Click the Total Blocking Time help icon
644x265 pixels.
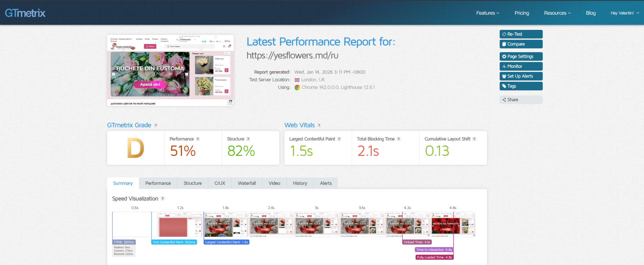tap(398, 139)
